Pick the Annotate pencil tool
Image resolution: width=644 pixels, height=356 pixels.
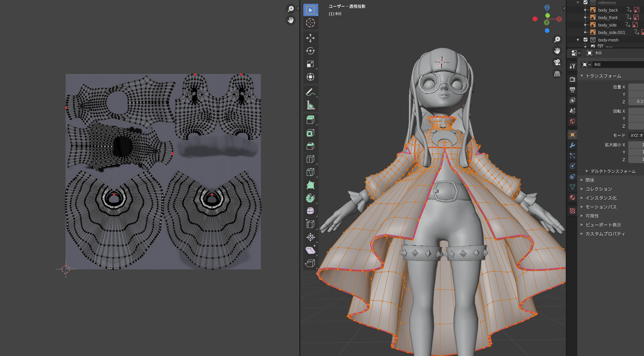coord(310,92)
